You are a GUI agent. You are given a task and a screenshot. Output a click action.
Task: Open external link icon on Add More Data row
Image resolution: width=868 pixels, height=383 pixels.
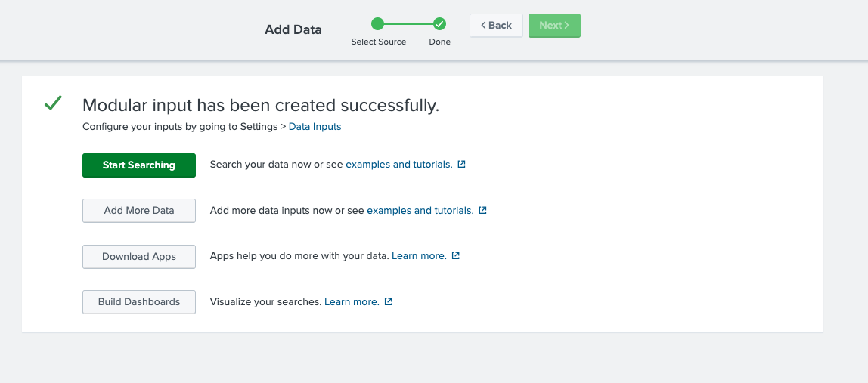pos(483,211)
